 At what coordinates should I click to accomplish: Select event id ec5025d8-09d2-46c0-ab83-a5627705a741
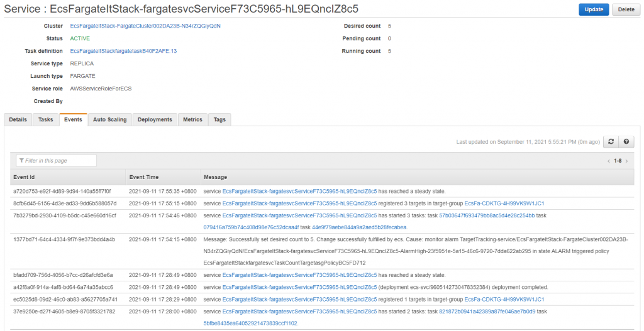pyautogui.click(x=65, y=300)
